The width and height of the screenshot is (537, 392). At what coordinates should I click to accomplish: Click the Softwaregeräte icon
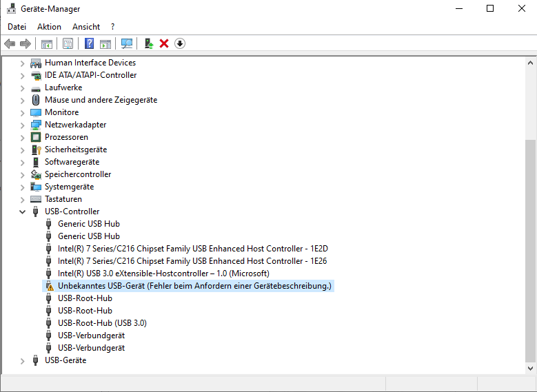pyautogui.click(x=36, y=162)
